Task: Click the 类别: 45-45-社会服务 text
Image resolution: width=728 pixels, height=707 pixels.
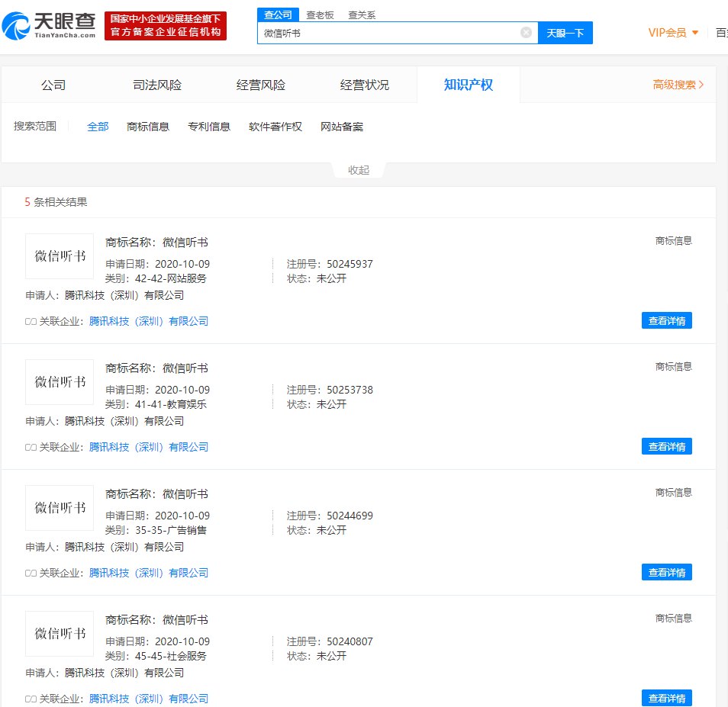Action: [156, 655]
